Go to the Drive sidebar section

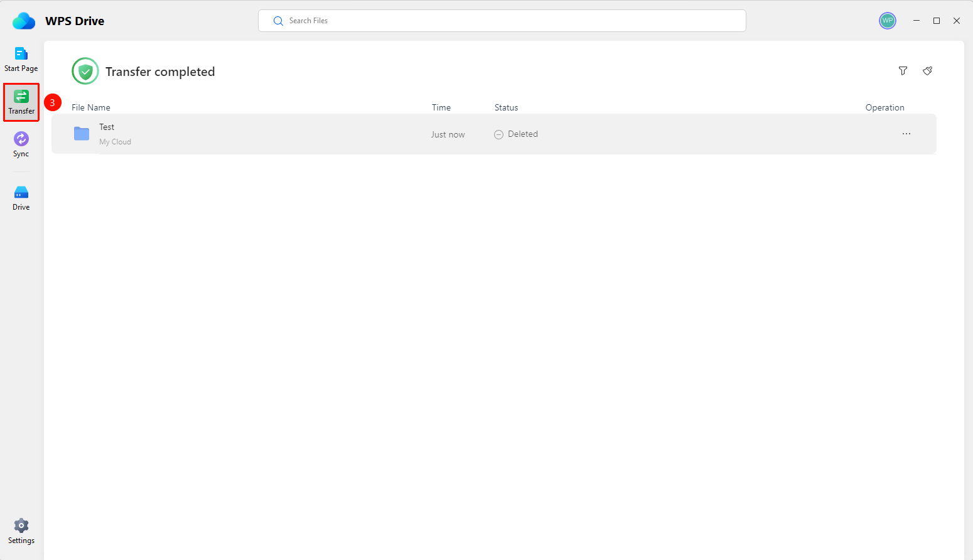point(21,198)
